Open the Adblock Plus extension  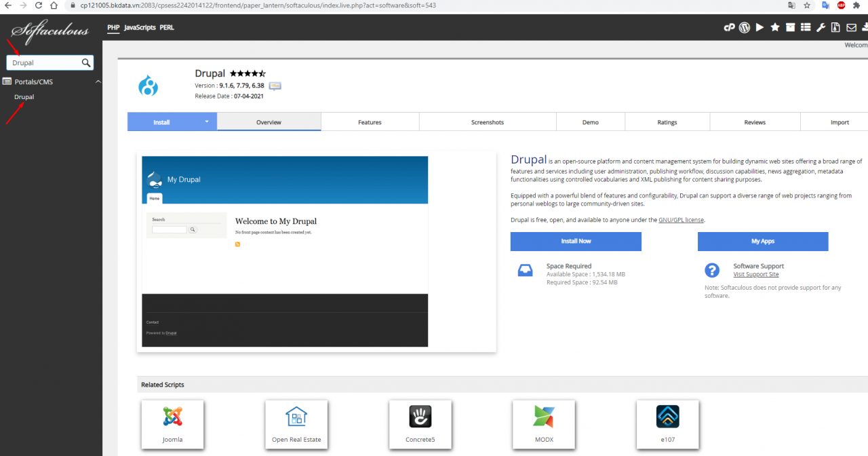click(841, 5)
